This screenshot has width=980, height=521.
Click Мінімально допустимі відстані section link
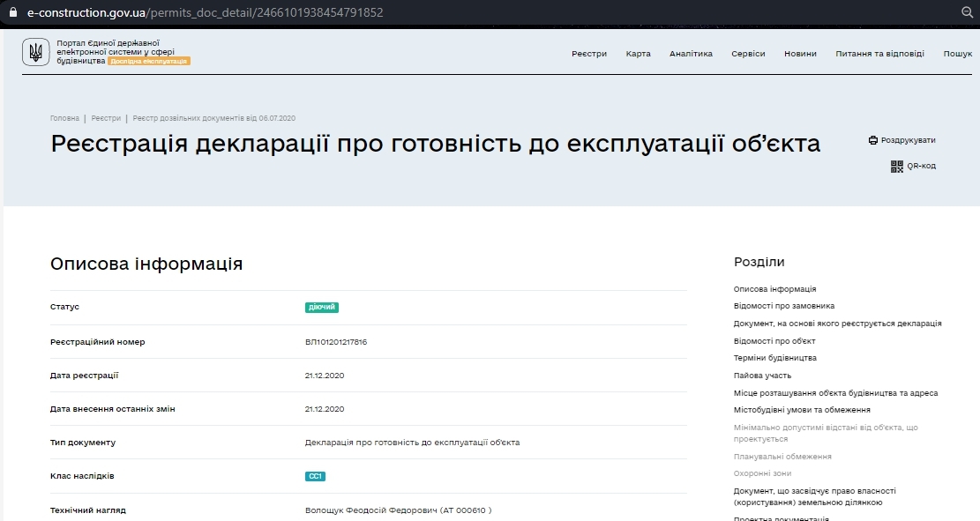826,433
